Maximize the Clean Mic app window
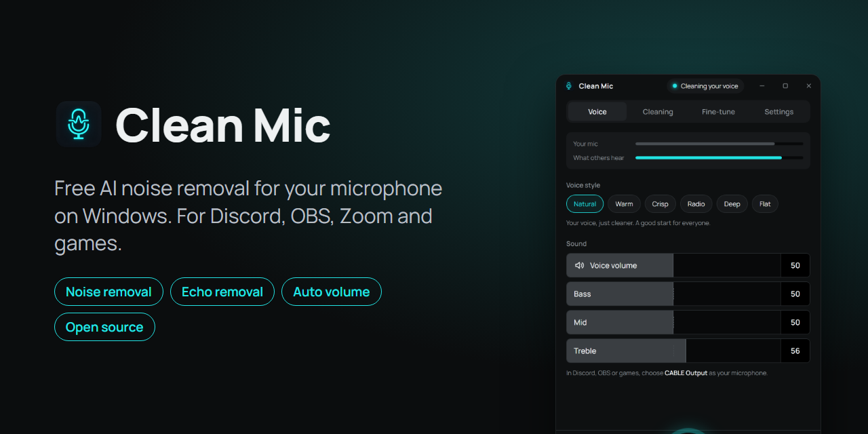Viewport: 868px width, 434px height. tap(785, 86)
